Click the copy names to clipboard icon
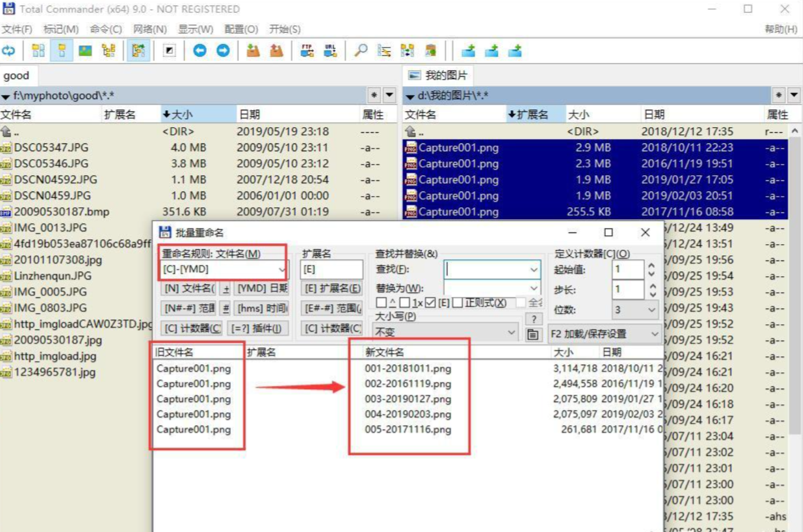Image resolution: width=803 pixels, height=532 pixels. coord(431,51)
